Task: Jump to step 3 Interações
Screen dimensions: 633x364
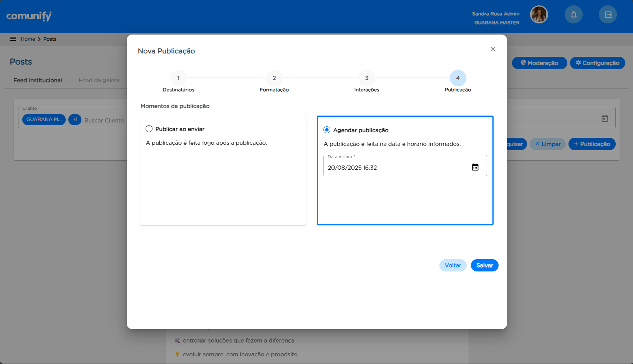Action: 367,78
